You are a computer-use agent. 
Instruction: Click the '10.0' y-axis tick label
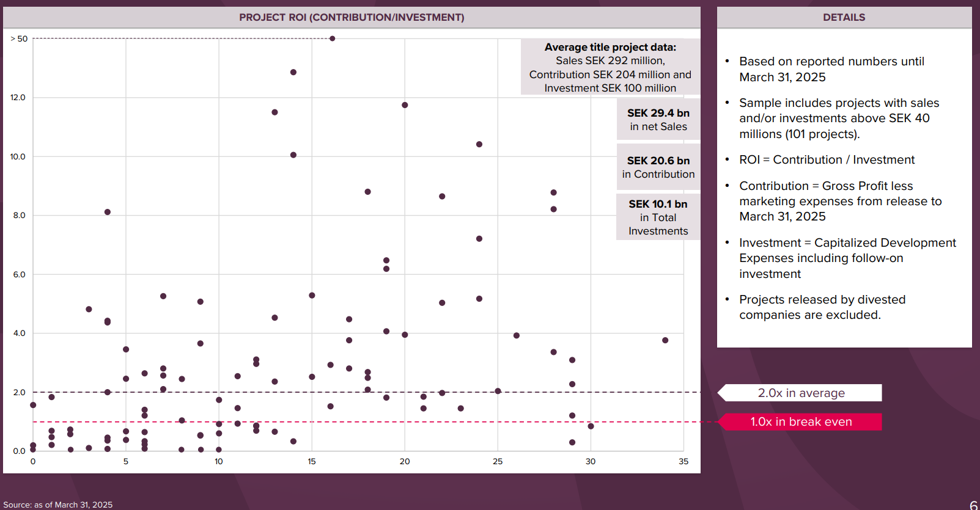pos(18,156)
